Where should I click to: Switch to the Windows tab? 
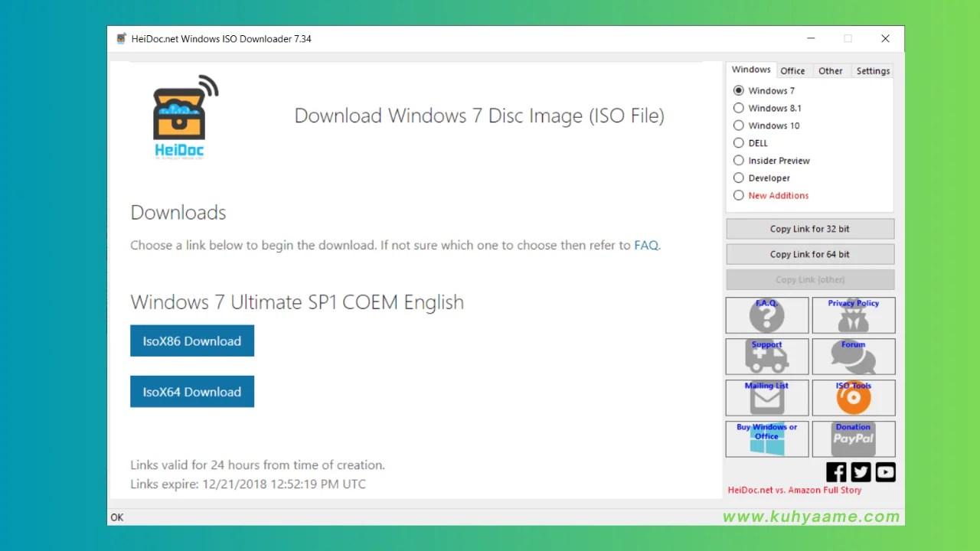click(x=751, y=70)
